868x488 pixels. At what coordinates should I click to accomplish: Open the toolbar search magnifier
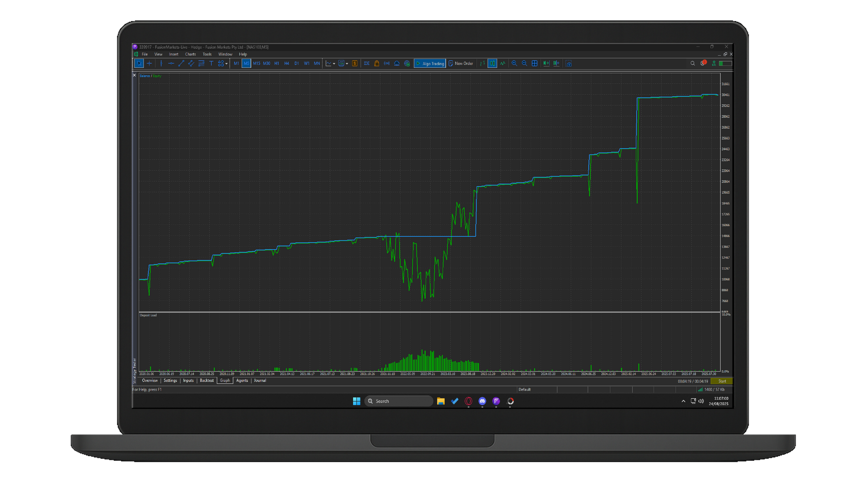click(693, 63)
